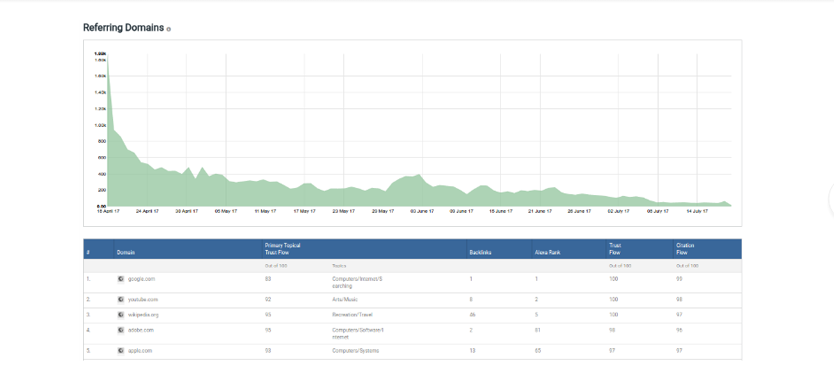Open the google.com domain link
The image size is (834, 377).
pyautogui.click(x=141, y=279)
